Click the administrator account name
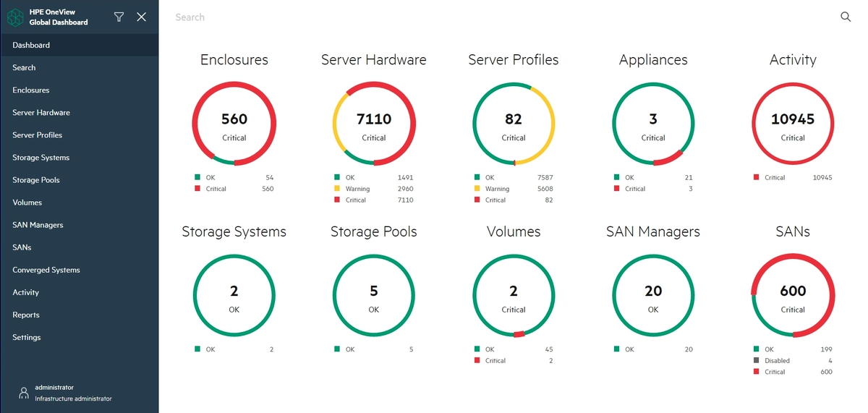The height and width of the screenshot is (413, 868). (54, 388)
